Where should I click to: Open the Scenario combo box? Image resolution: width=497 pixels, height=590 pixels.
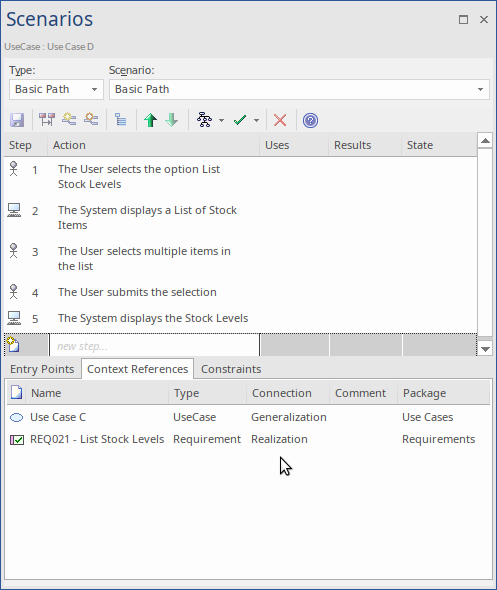pos(299,90)
